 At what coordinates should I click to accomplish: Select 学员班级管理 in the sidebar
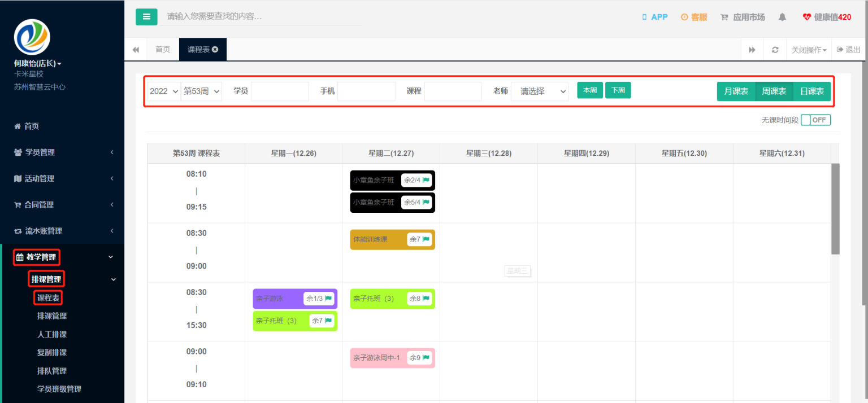click(x=59, y=389)
